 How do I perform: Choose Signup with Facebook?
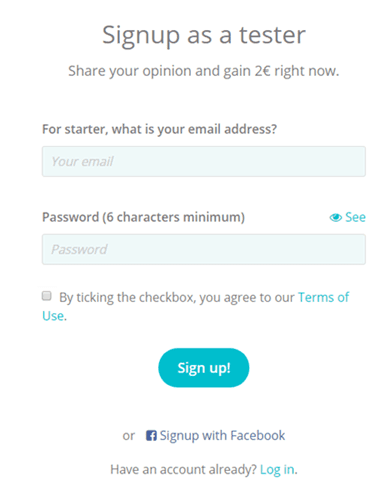click(x=216, y=436)
